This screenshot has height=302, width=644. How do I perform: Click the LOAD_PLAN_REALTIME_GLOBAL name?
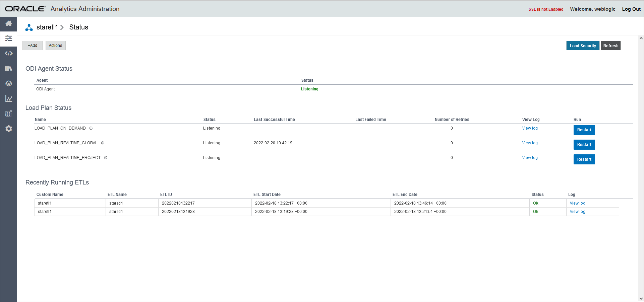(x=66, y=143)
